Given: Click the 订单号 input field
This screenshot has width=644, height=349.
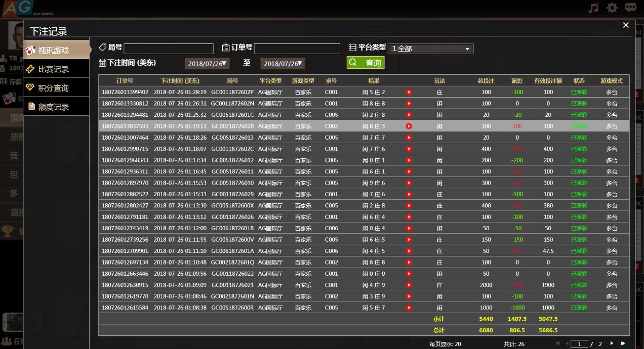Looking at the screenshot, I should coord(297,49).
